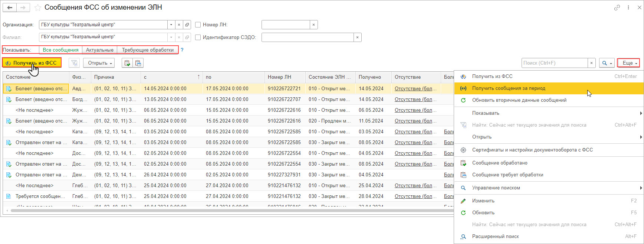
Task: Close the form with X icon
Action: coord(640,7)
